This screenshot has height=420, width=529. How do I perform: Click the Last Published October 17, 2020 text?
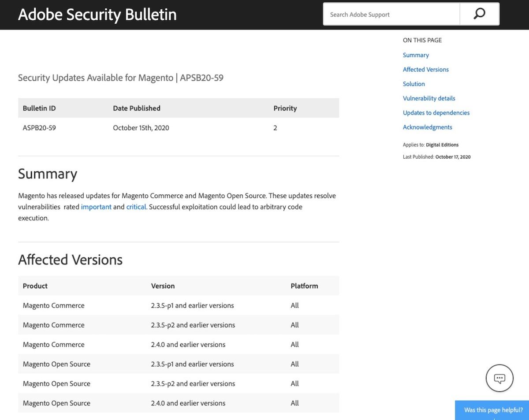[437, 157]
